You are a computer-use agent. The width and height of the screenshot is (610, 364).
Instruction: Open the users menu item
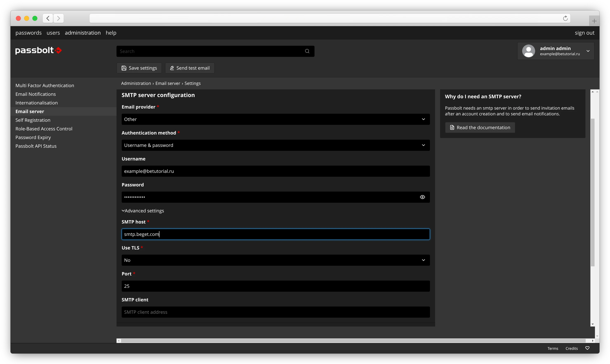pyautogui.click(x=53, y=33)
